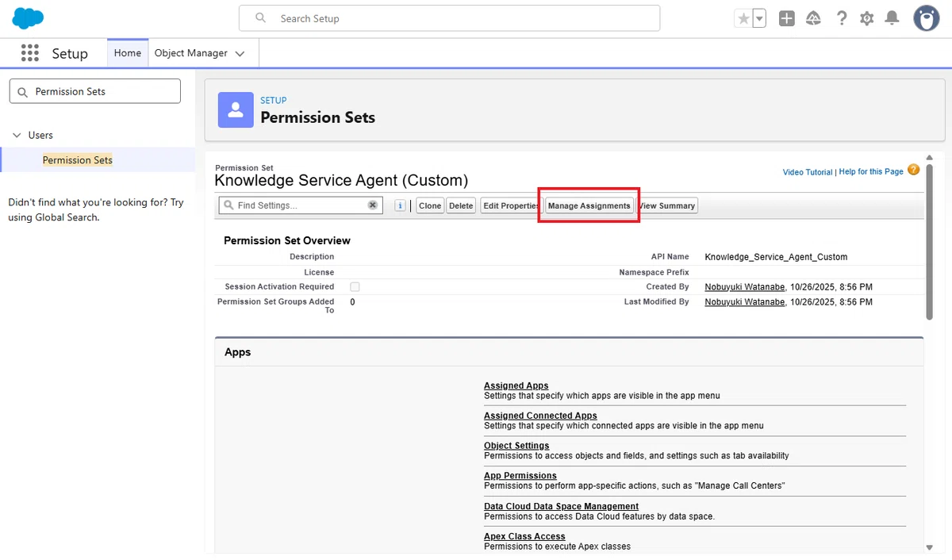952x560 pixels.
Task: Open the Assigned Connected Apps link
Action: coord(540,416)
